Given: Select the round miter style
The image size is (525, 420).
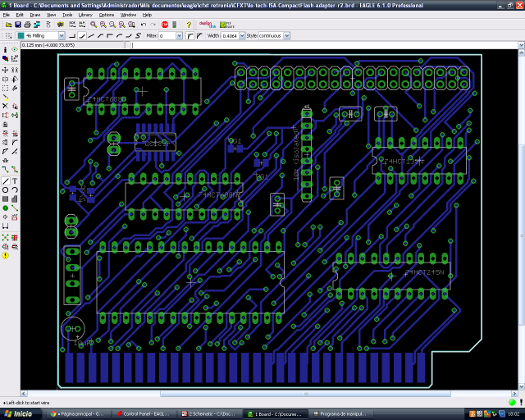Looking at the screenshot, I should point(190,36).
